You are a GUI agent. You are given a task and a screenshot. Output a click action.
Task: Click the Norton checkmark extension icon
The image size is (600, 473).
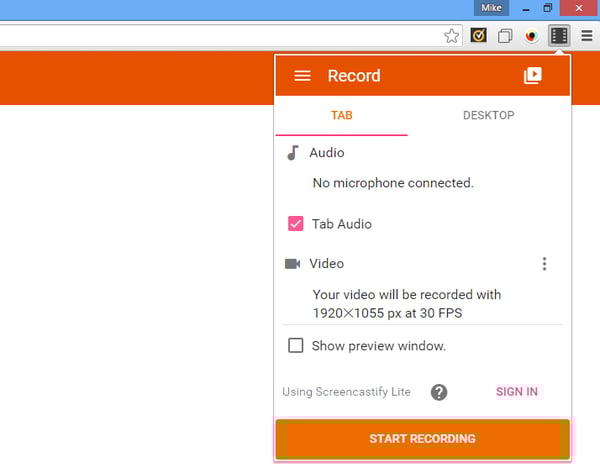[x=478, y=36]
